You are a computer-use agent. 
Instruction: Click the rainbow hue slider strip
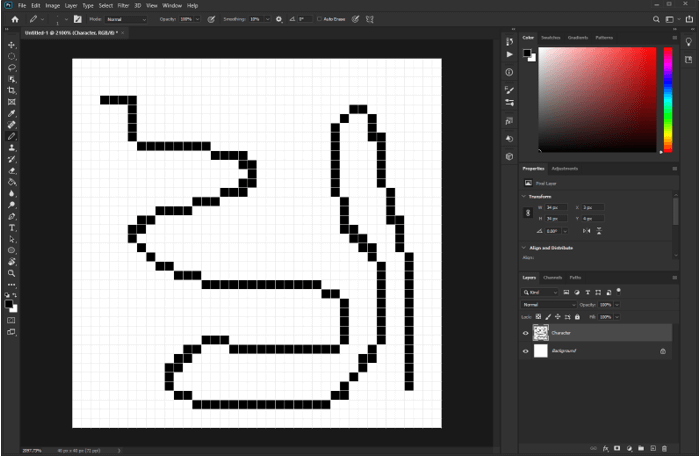pos(668,100)
